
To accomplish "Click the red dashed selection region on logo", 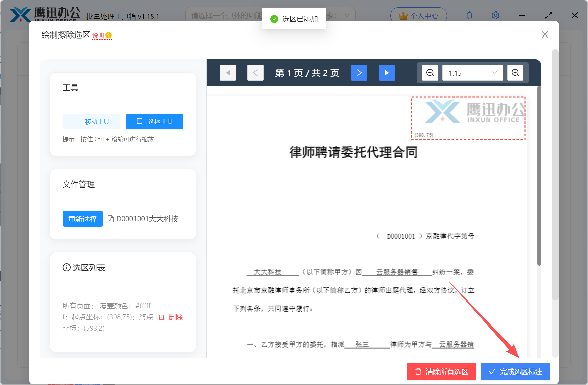I will pyautogui.click(x=468, y=118).
